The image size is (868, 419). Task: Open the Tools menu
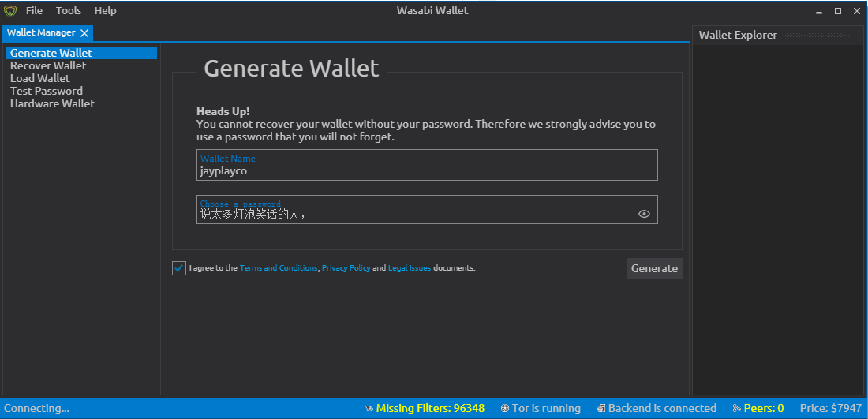pyautogui.click(x=69, y=10)
